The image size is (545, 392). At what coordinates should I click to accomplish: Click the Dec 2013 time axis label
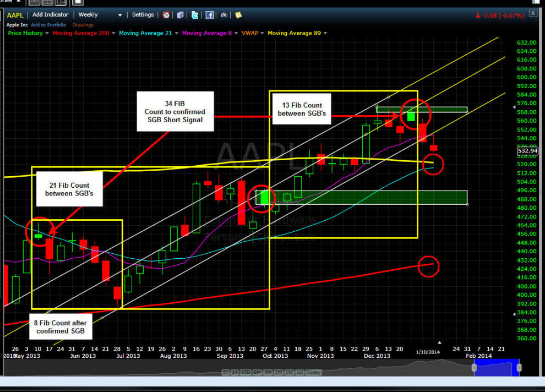point(377,356)
